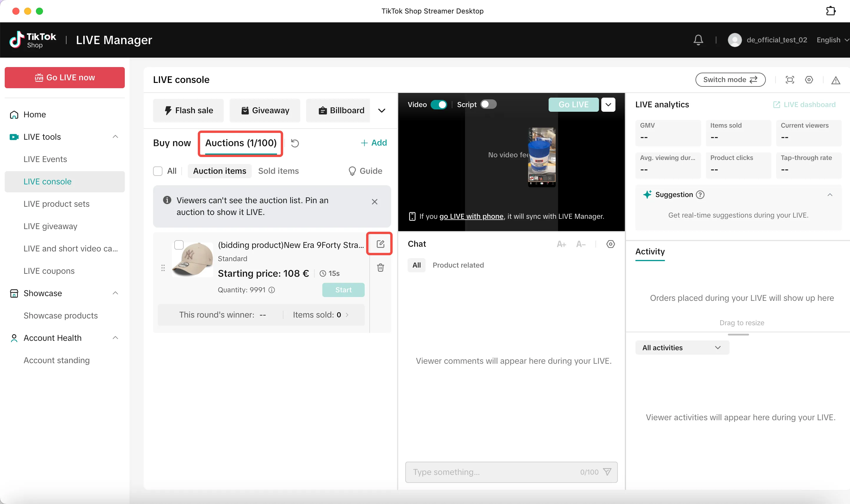
Task: Start the New Era cap auction
Action: (x=343, y=290)
